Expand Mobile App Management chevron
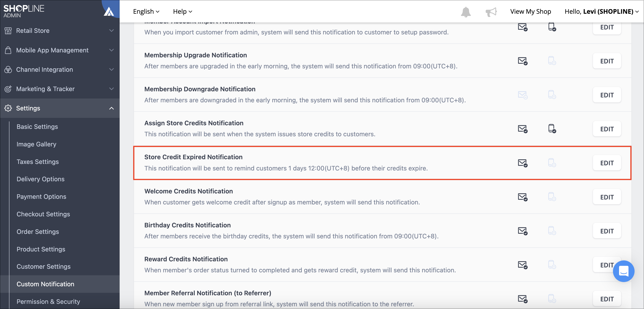This screenshot has height=309, width=644. [x=112, y=50]
